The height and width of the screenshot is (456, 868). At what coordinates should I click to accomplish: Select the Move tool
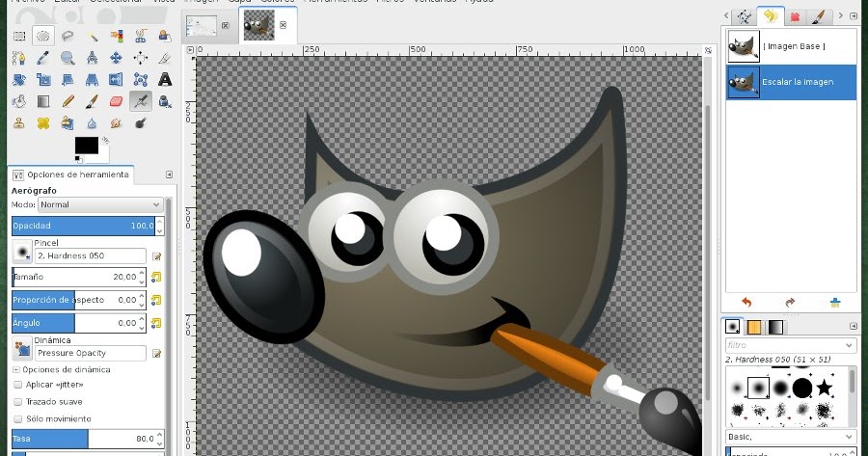pos(117,58)
